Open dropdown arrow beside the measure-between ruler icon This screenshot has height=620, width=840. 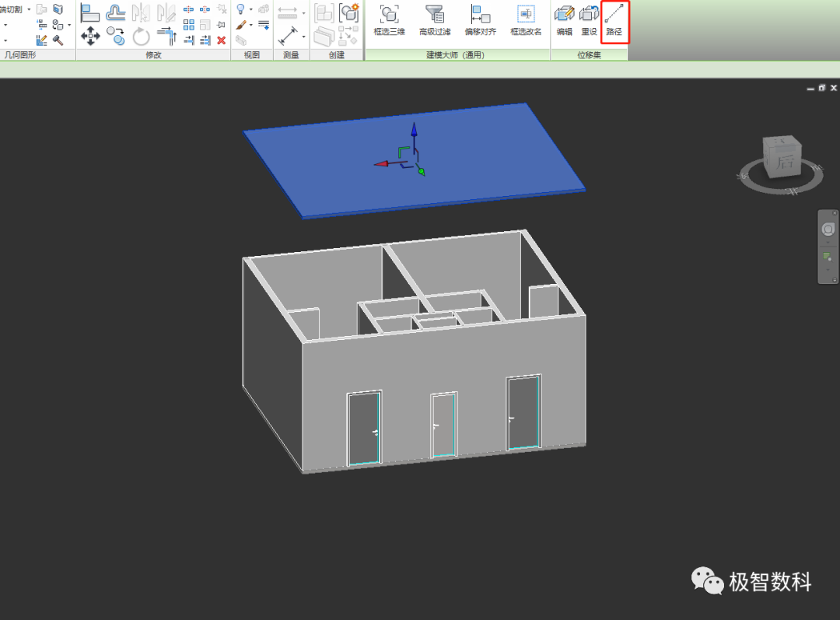click(304, 12)
